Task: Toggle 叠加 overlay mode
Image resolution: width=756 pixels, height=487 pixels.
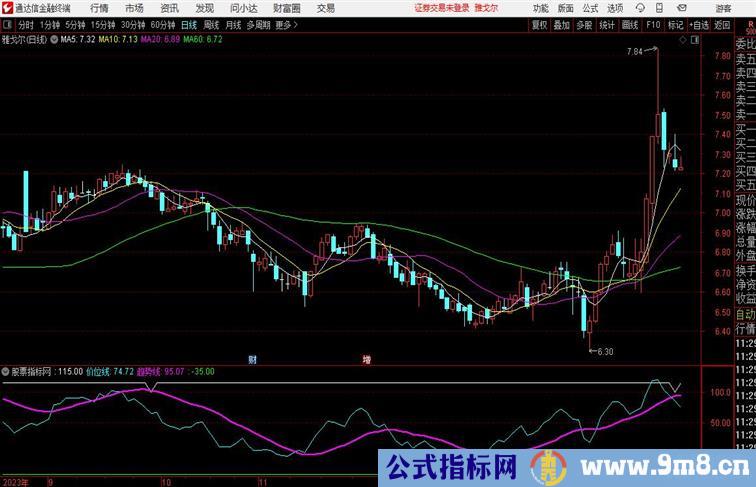Action: point(561,25)
